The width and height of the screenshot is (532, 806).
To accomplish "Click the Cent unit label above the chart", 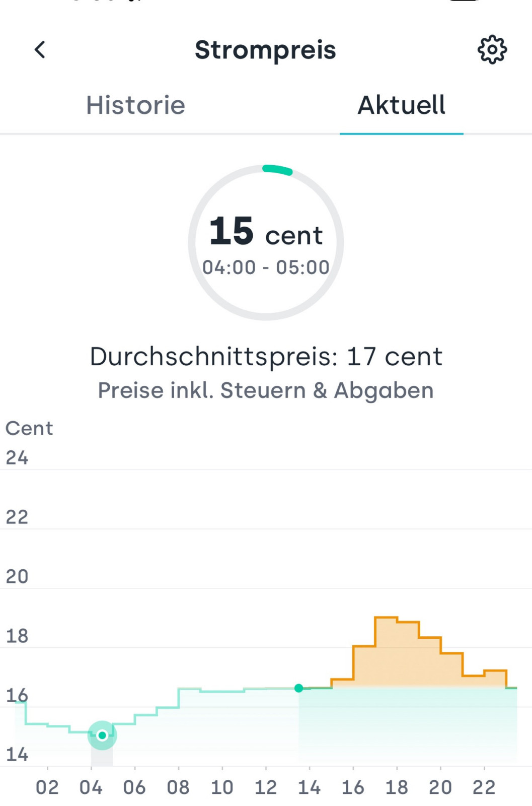I will [29, 428].
